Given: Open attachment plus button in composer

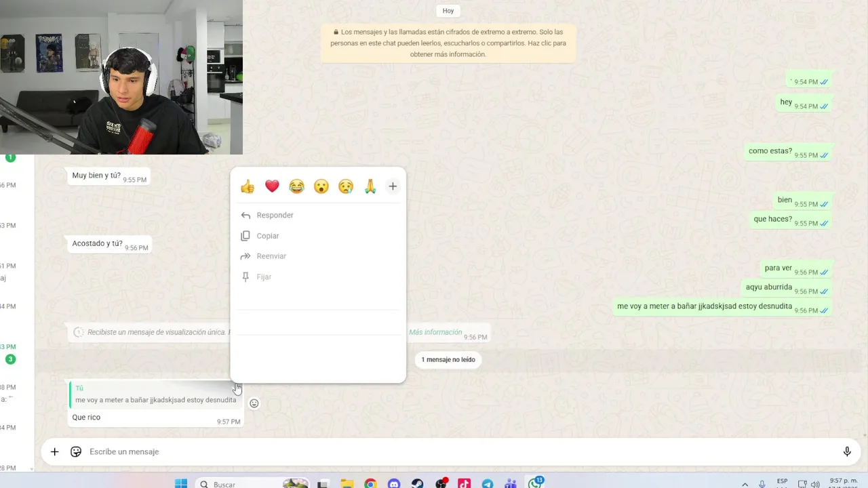Looking at the screenshot, I should tap(55, 451).
